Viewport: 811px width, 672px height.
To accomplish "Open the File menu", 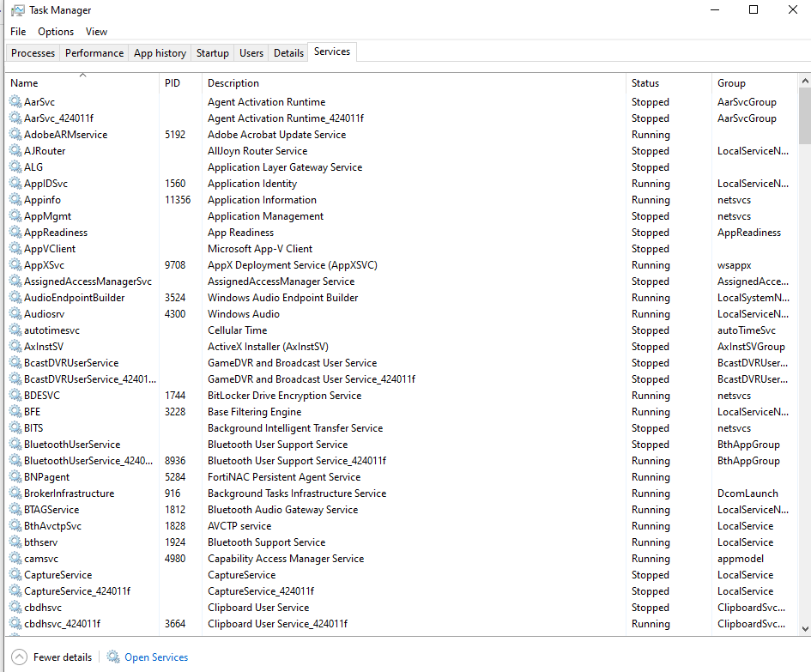I will click(x=18, y=32).
